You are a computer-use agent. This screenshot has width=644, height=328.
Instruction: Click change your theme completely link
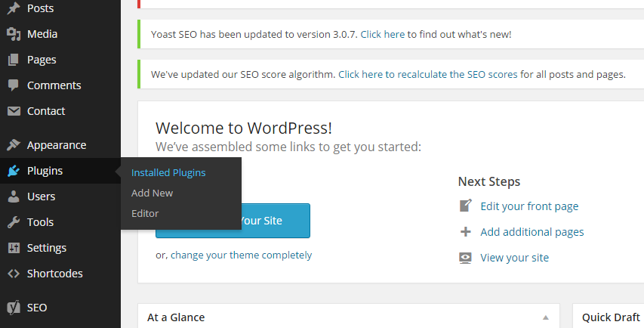[x=241, y=255]
